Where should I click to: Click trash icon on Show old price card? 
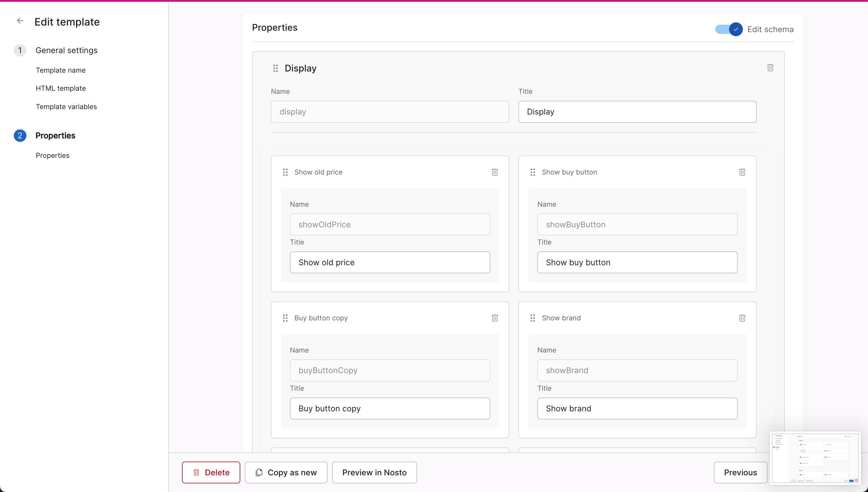[x=495, y=172]
